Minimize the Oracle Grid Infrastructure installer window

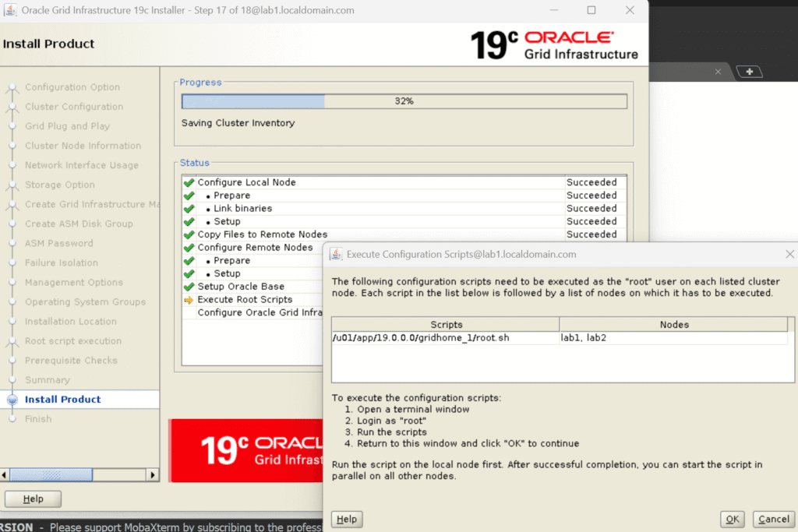click(x=554, y=10)
